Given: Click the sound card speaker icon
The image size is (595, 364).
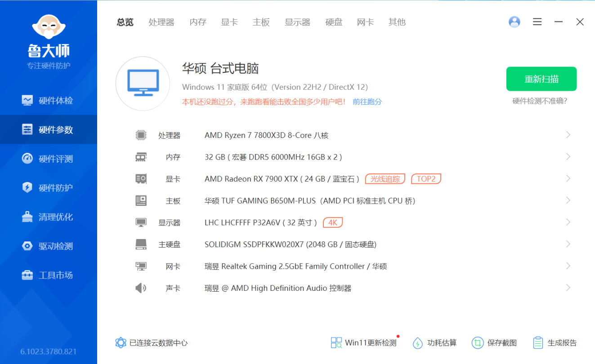Looking at the screenshot, I should pos(141,288).
